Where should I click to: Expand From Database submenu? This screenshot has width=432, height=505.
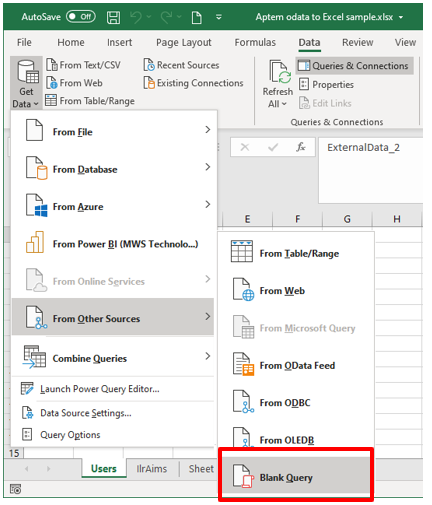(x=113, y=169)
